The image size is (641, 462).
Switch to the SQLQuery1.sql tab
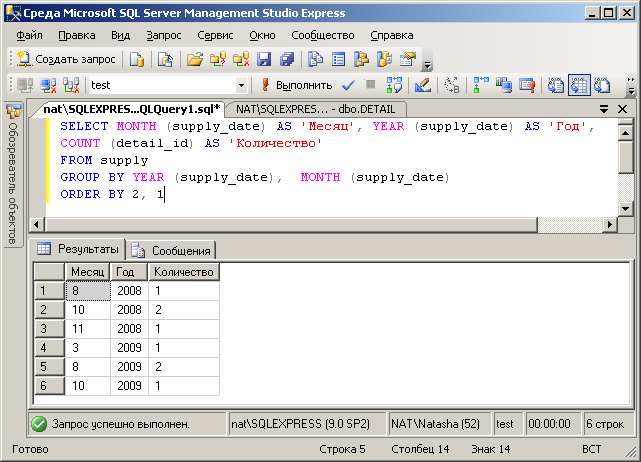pos(131,109)
